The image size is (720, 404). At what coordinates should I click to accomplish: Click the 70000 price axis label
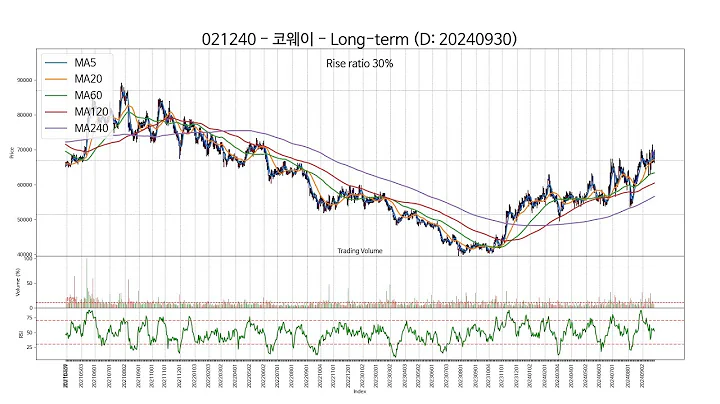(x=25, y=150)
